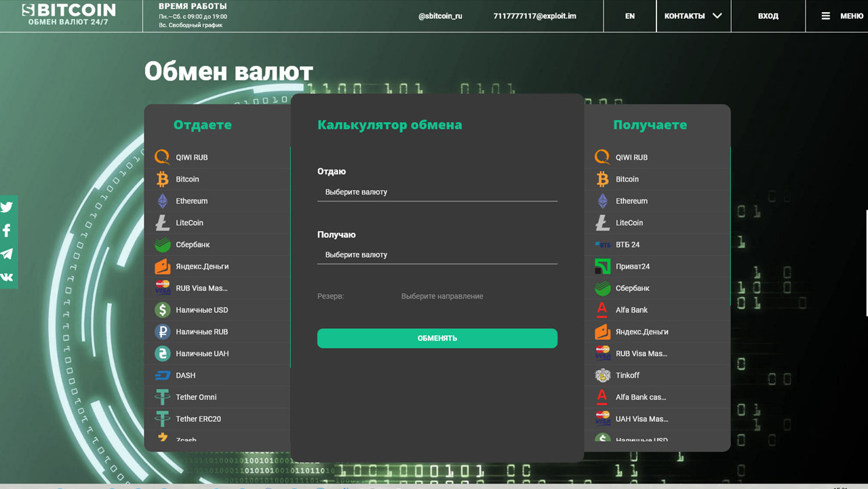868x489 pixels.
Task: Click the Обмен валют page title
Action: (x=229, y=71)
